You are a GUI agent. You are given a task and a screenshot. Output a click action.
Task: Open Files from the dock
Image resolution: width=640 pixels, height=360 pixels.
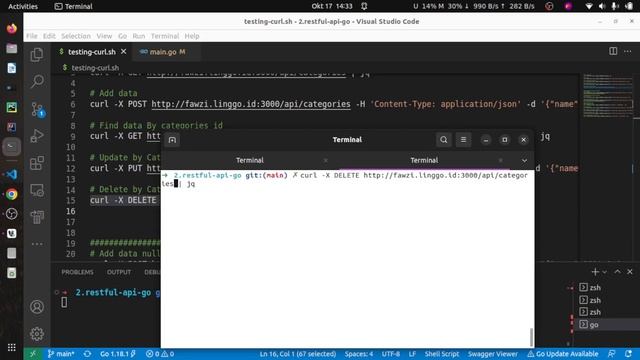[x=11, y=48]
